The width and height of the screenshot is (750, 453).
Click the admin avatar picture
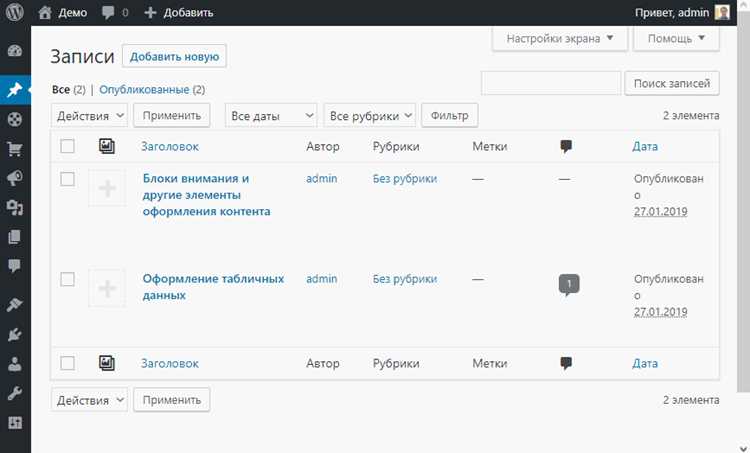click(722, 12)
